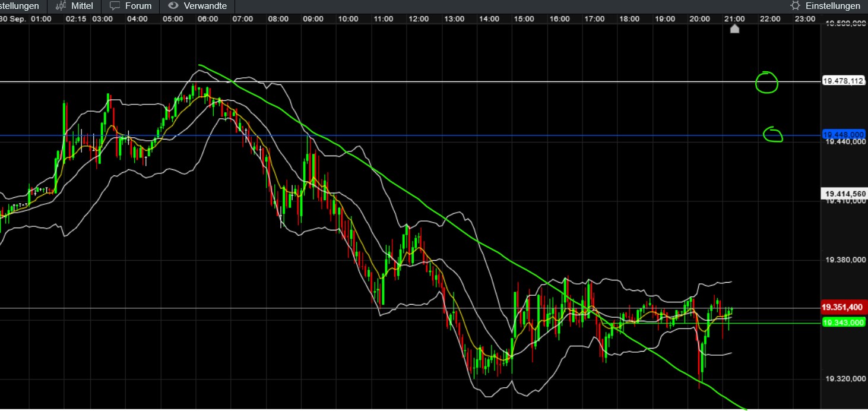Select the green 19.343,000 price line label
The image size is (868, 411).
pyautogui.click(x=844, y=322)
